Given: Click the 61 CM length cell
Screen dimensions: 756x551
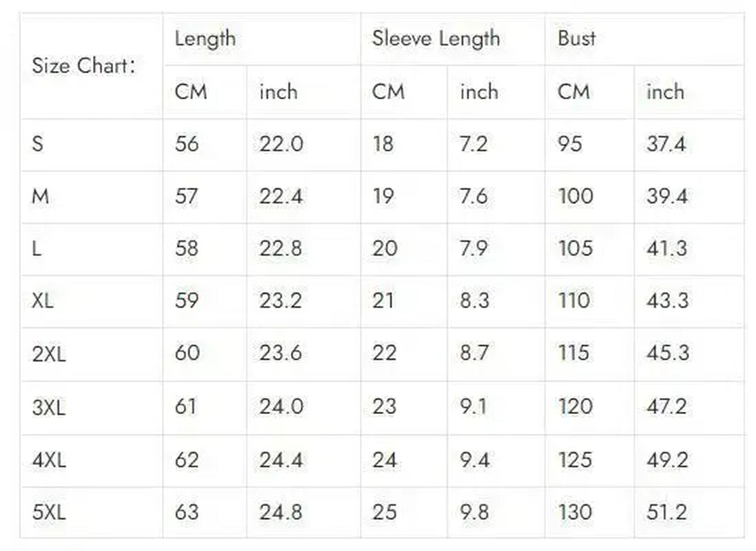Looking at the screenshot, I should (x=186, y=406).
